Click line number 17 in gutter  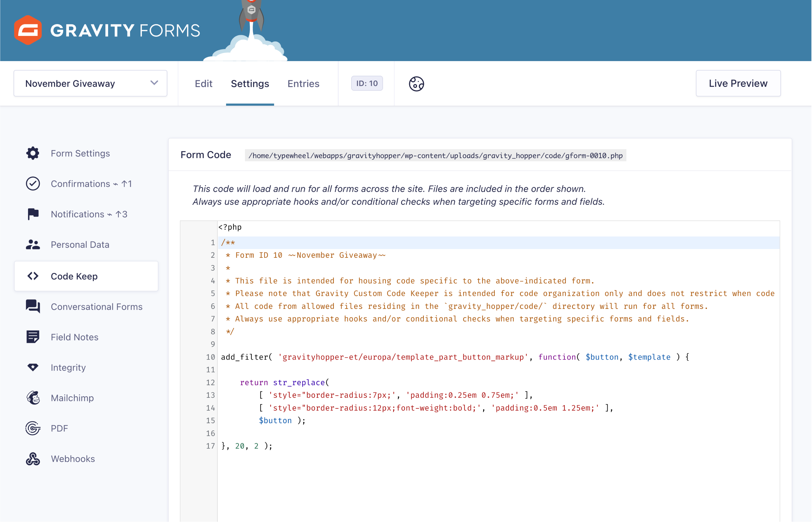210,446
